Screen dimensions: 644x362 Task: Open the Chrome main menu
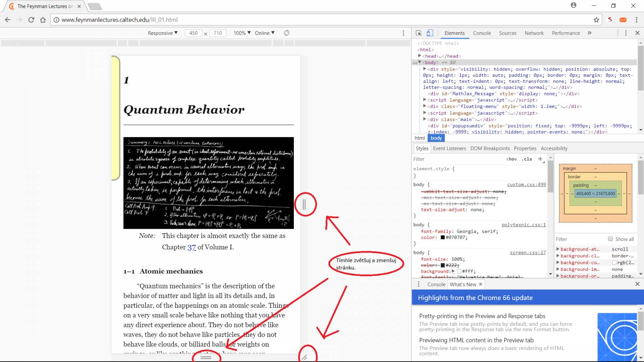click(x=636, y=20)
